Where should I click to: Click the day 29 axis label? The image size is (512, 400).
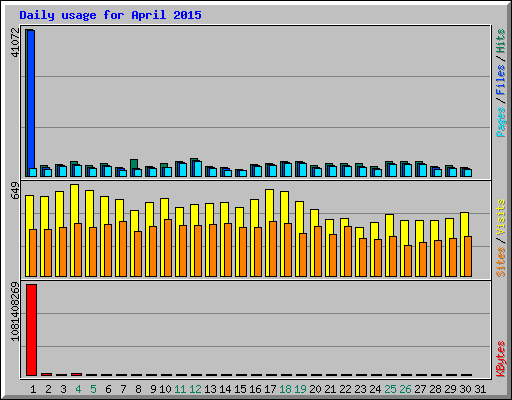pyautogui.click(x=450, y=389)
